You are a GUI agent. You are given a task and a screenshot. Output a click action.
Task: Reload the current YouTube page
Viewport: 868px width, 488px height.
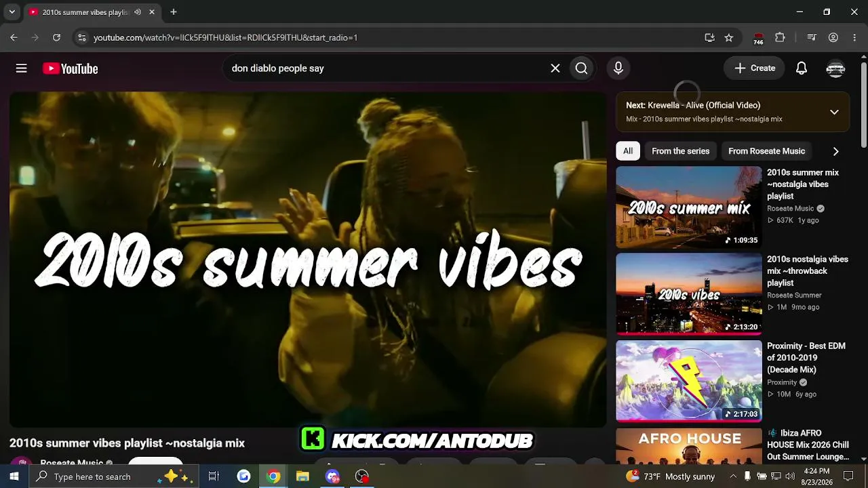[x=56, y=37]
